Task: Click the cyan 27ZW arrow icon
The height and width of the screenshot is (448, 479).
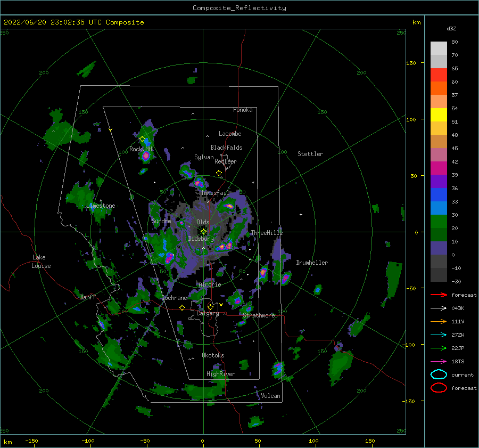Action: click(439, 335)
